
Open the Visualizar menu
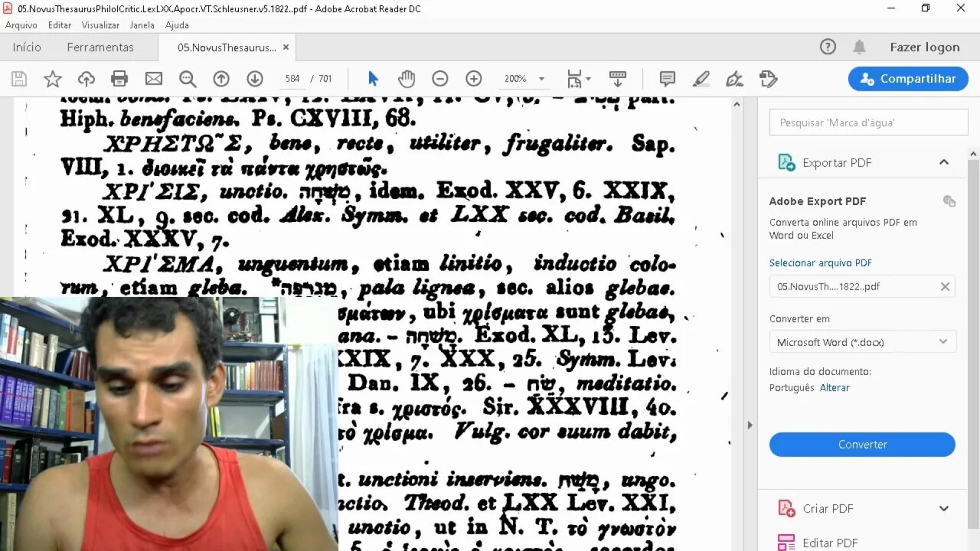100,25
